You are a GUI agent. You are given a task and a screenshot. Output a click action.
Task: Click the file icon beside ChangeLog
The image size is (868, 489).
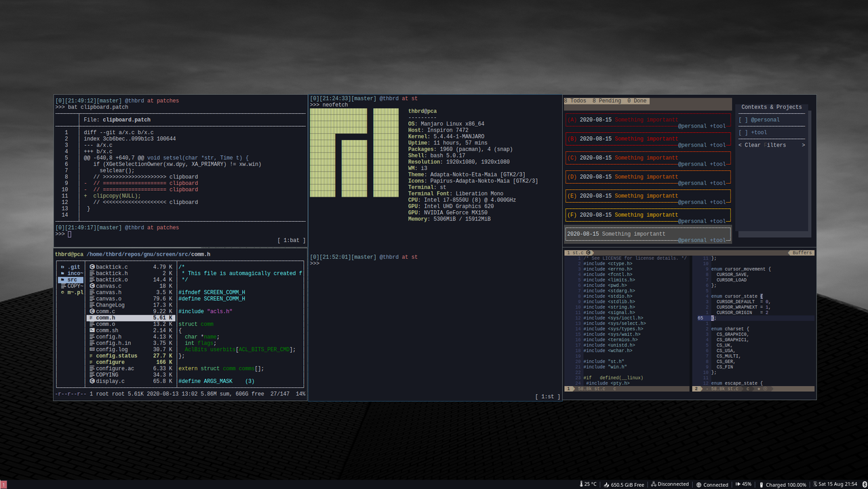[x=92, y=305]
